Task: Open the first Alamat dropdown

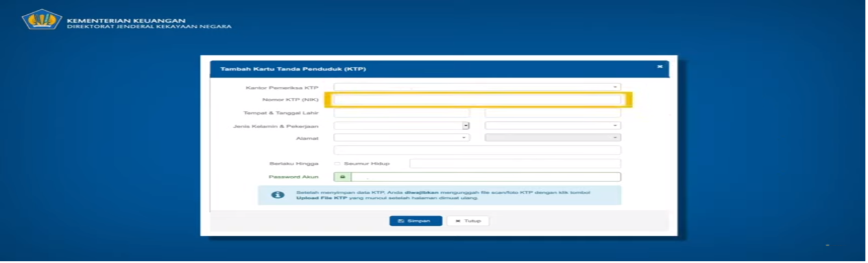Action: coord(402,137)
